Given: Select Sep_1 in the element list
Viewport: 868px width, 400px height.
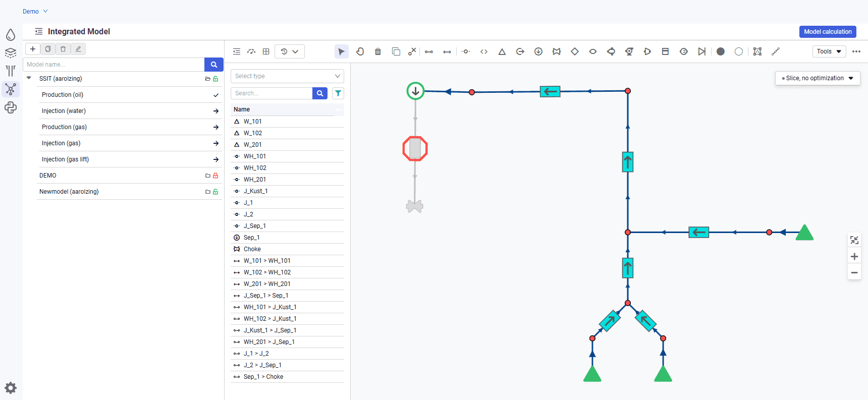Looking at the screenshot, I should (287, 238).
